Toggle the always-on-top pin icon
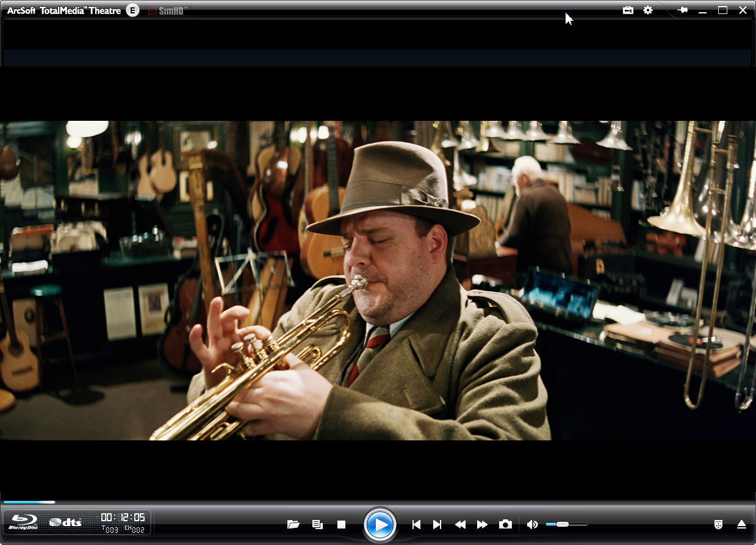 683,10
